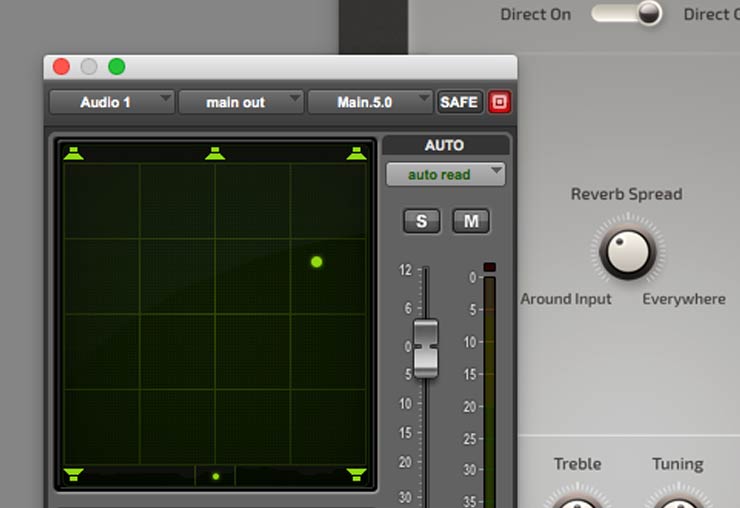The image size is (740, 508).
Task: Click the green panner dot in grid
Action: pyautogui.click(x=317, y=262)
